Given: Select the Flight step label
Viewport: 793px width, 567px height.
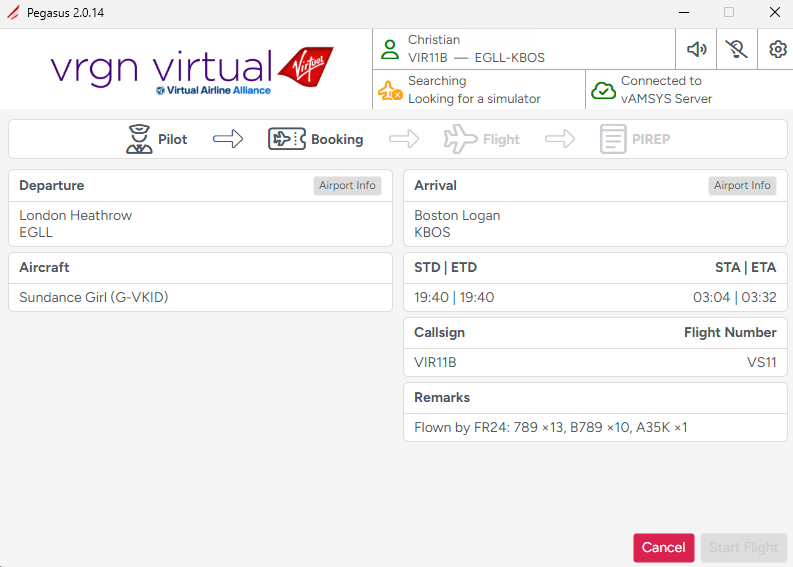Looking at the screenshot, I should coord(501,139).
